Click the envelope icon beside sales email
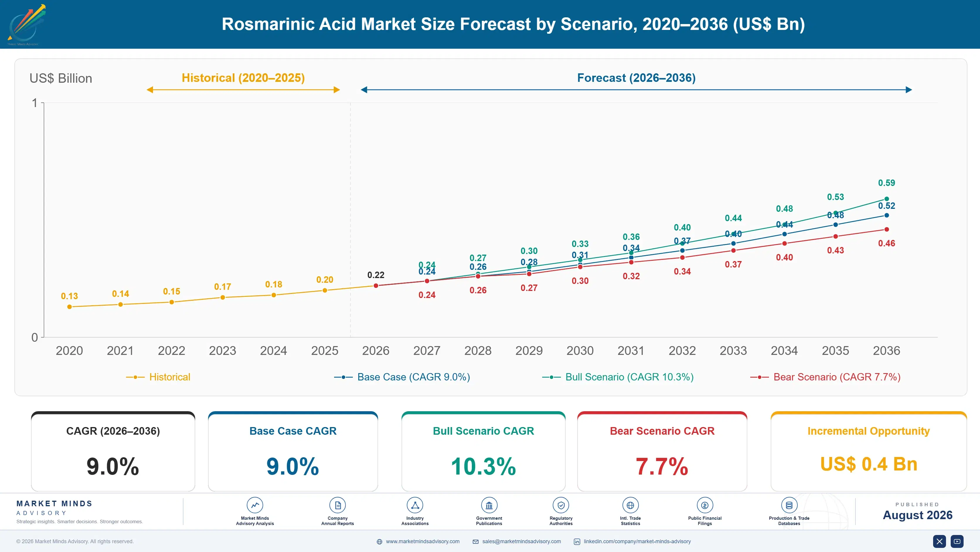Screen dimensions: 980x552 [x=476, y=542]
